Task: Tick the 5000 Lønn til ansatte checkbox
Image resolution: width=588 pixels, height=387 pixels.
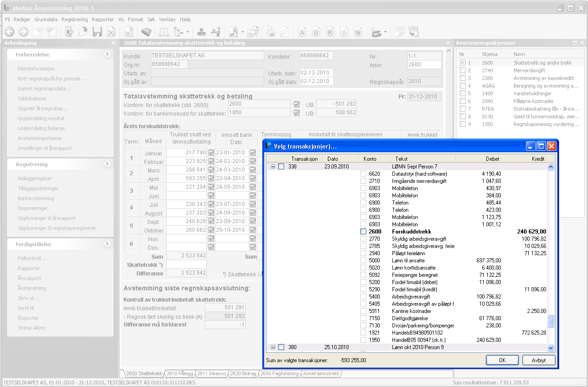Action: (364, 261)
